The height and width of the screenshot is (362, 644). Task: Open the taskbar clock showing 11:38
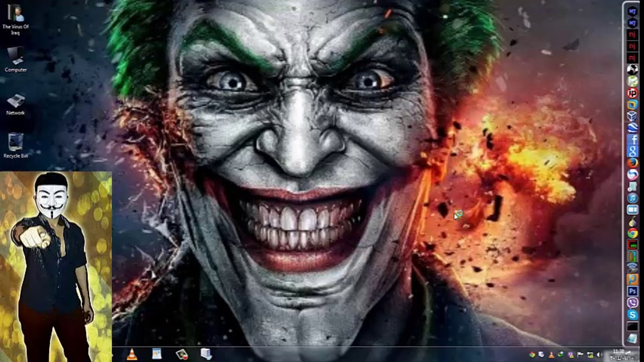pos(621,354)
